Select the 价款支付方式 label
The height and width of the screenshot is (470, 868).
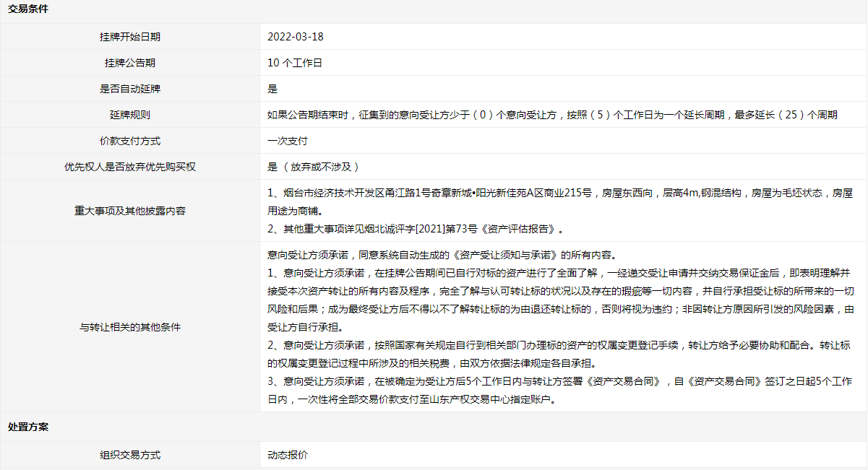(x=130, y=141)
